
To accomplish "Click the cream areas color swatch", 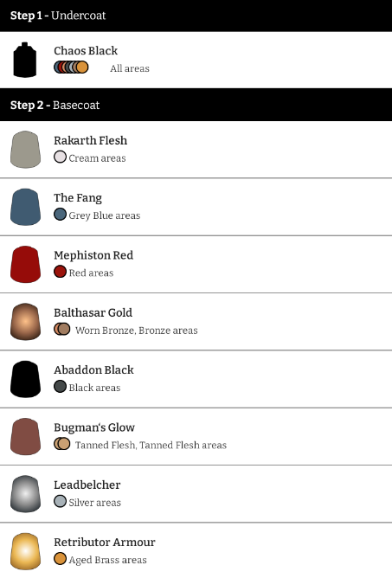I will click(x=60, y=157).
